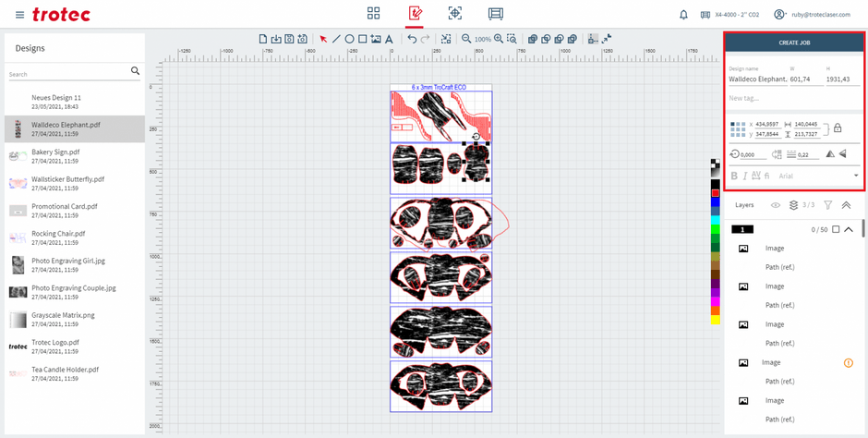Flip selection horizontally using mirror icon
Viewport: 868px width, 438px height.
[x=828, y=154]
